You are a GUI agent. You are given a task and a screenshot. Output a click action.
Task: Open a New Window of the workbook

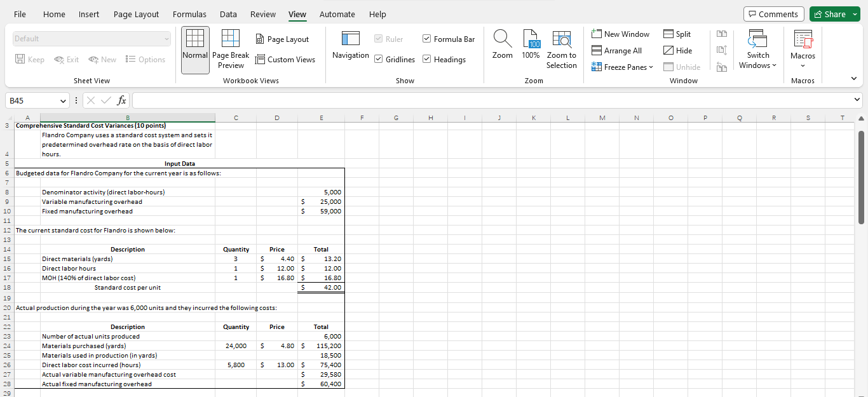[620, 34]
